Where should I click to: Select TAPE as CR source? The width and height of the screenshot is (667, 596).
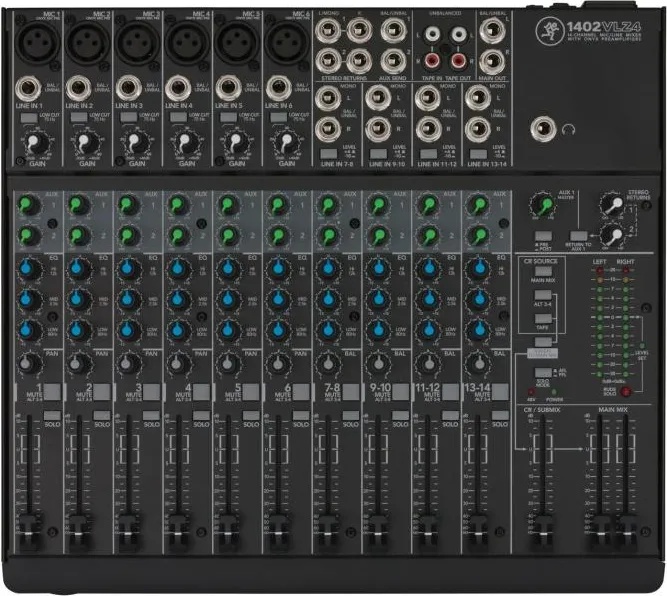543,319
